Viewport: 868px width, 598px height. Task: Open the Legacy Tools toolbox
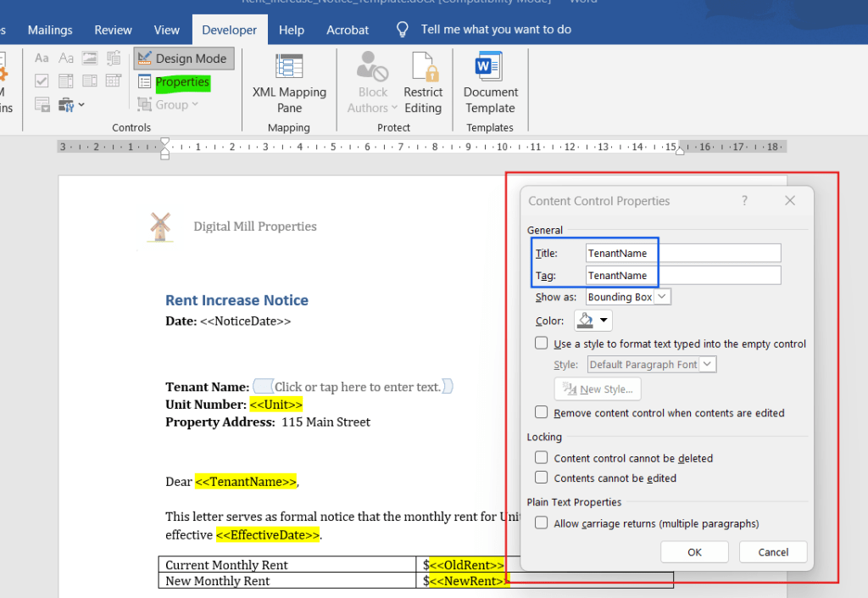[71, 104]
